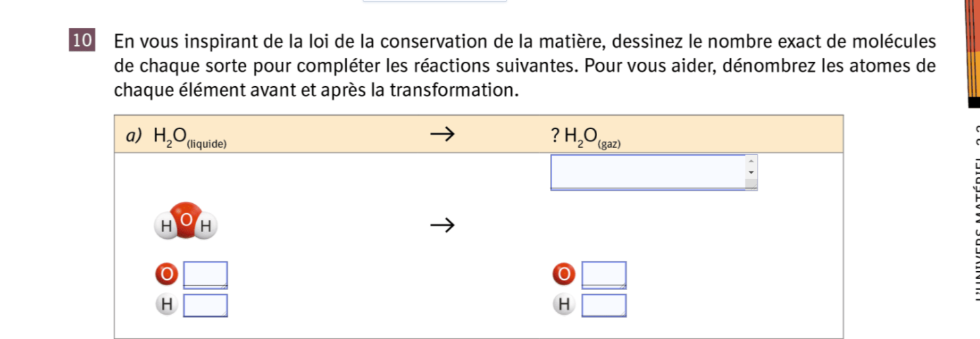Click the right red oxygen atom icon

tap(563, 274)
